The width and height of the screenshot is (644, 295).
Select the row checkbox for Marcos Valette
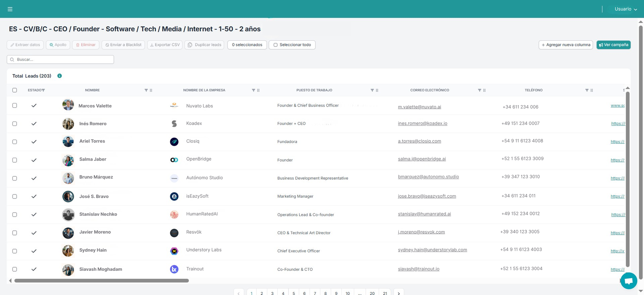(14, 105)
